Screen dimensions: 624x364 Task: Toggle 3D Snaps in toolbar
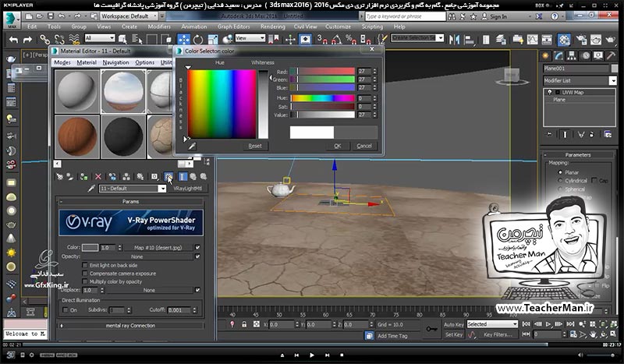pos(321,39)
